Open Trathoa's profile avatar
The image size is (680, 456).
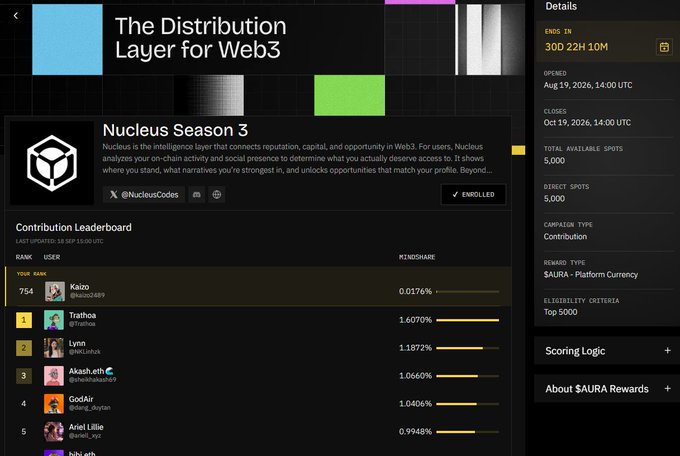pos(54,320)
